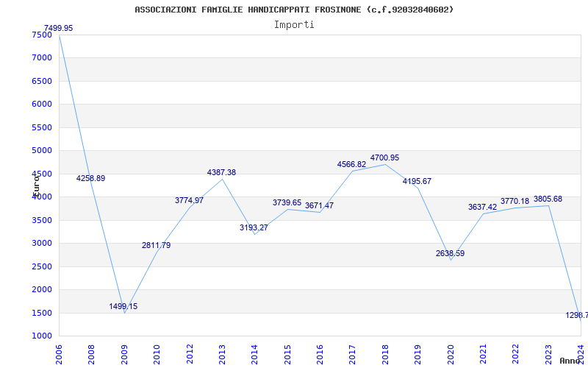The height and width of the screenshot is (368, 588).
Task: Click the x-axis year 2008
Action: pos(91,354)
